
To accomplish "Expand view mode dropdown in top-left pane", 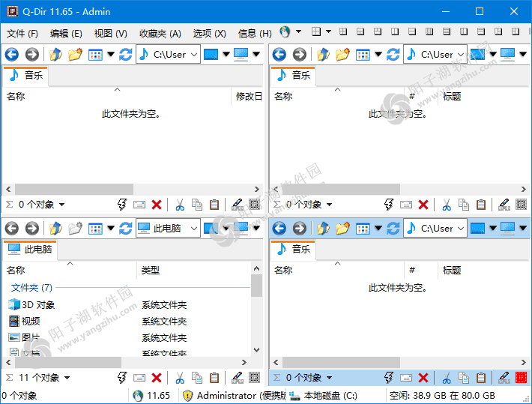I will (111, 54).
